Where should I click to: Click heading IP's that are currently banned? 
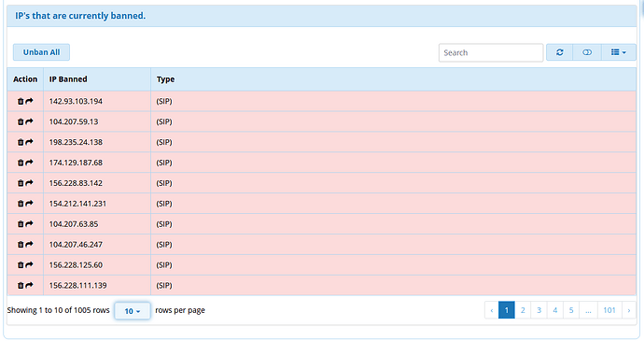80,16
